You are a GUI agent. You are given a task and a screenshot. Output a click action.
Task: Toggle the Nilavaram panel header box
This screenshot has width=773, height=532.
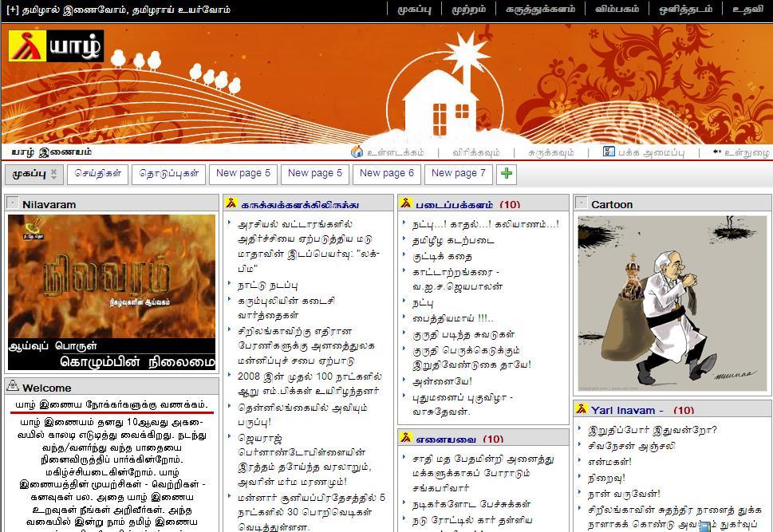[13, 203]
